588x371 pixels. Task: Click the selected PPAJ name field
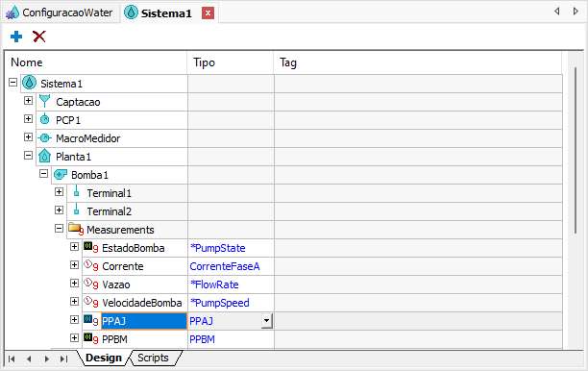tap(144, 321)
